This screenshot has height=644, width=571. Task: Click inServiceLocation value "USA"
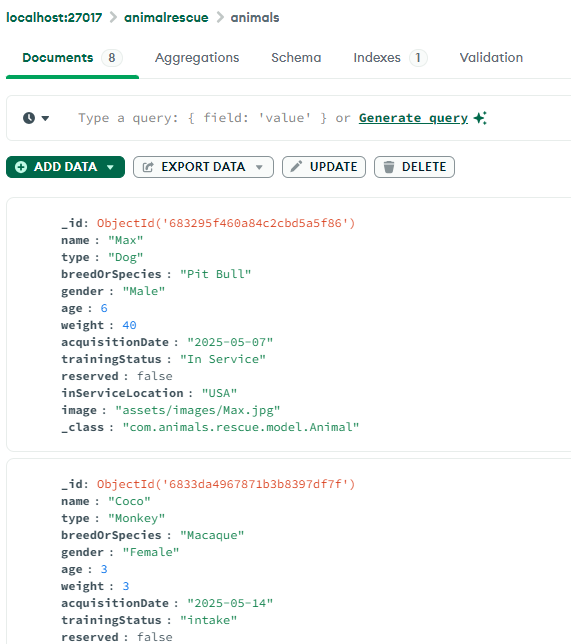[219, 393]
